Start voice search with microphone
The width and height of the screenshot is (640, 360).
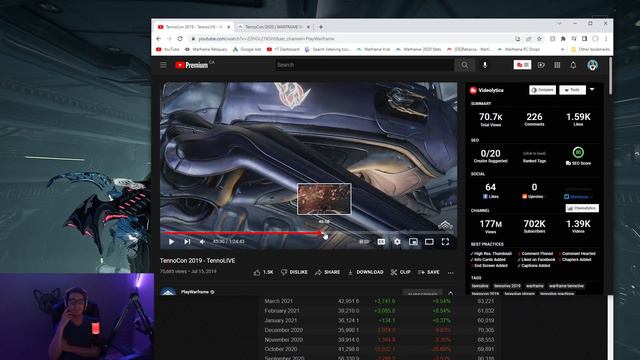484,65
